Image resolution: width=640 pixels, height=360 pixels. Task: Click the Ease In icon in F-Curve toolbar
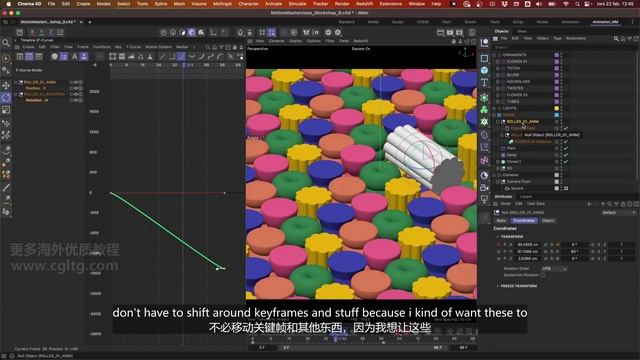pos(201,56)
